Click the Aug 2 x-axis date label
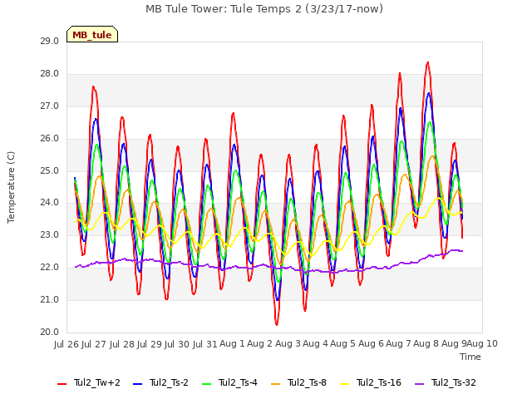532x399 pixels. click(260, 344)
